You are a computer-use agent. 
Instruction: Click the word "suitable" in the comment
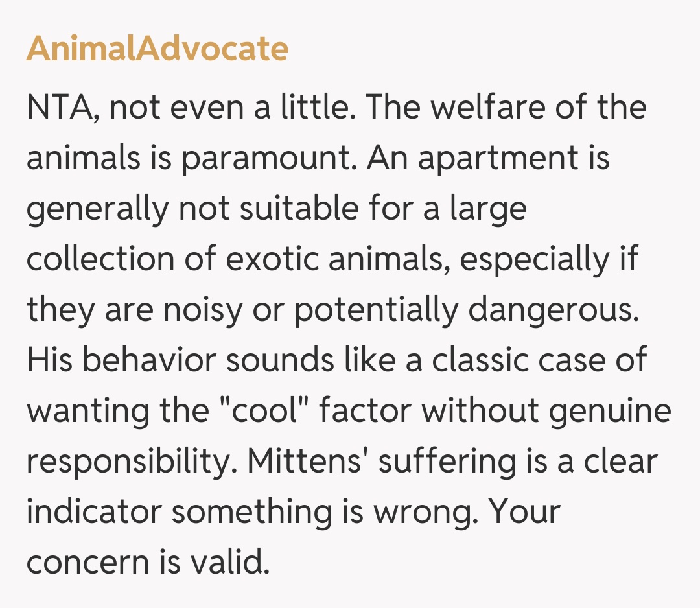click(286, 208)
